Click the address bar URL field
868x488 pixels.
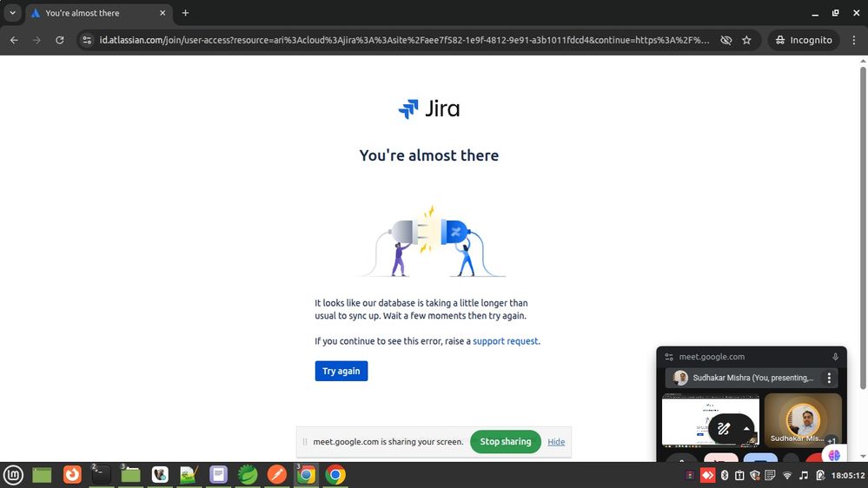[x=404, y=40]
